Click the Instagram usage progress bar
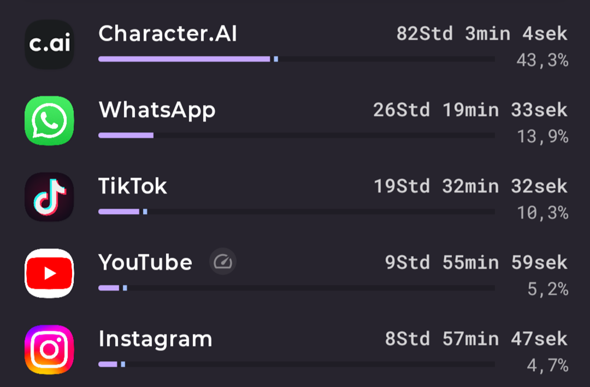This screenshot has width=590, height=387. (x=297, y=364)
